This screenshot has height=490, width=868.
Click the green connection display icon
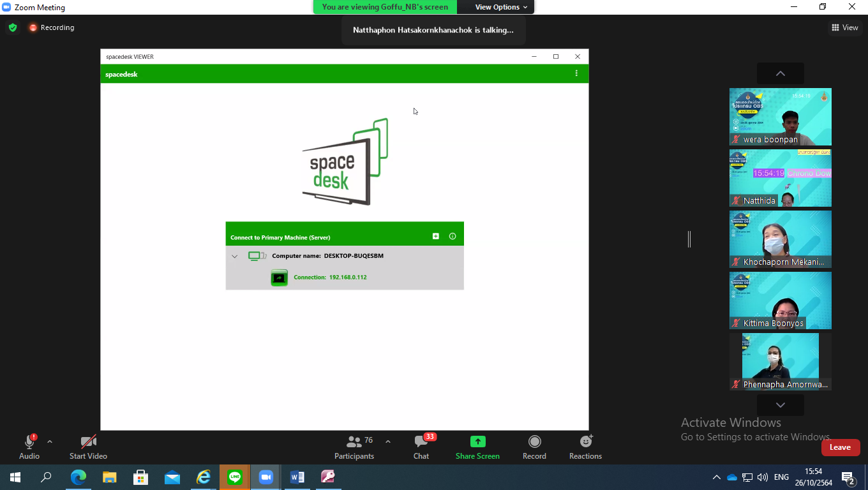279,278
